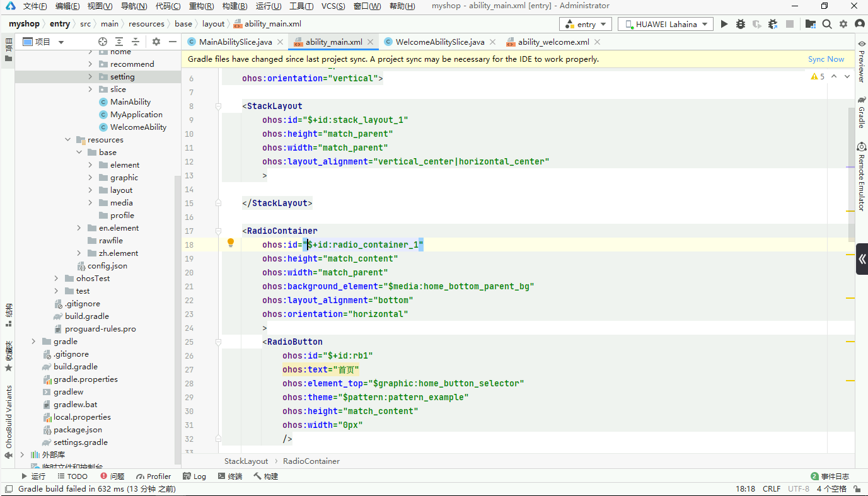Click the stop square icon in toolbar
This screenshot has width=868, height=496.
(790, 24)
